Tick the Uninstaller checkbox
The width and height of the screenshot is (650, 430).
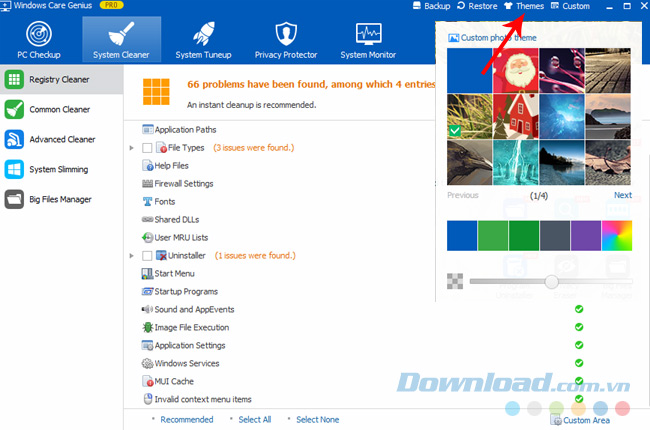pos(147,256)
